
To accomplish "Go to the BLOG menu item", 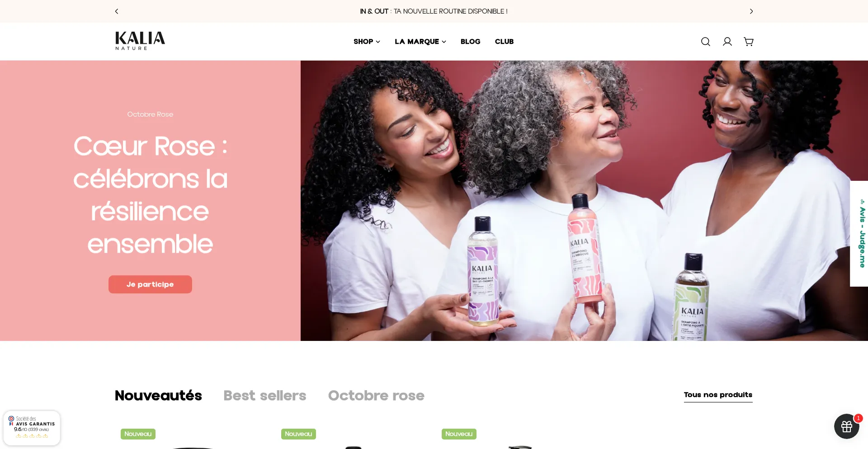I will pyautogui.click(x=470, y=42).
